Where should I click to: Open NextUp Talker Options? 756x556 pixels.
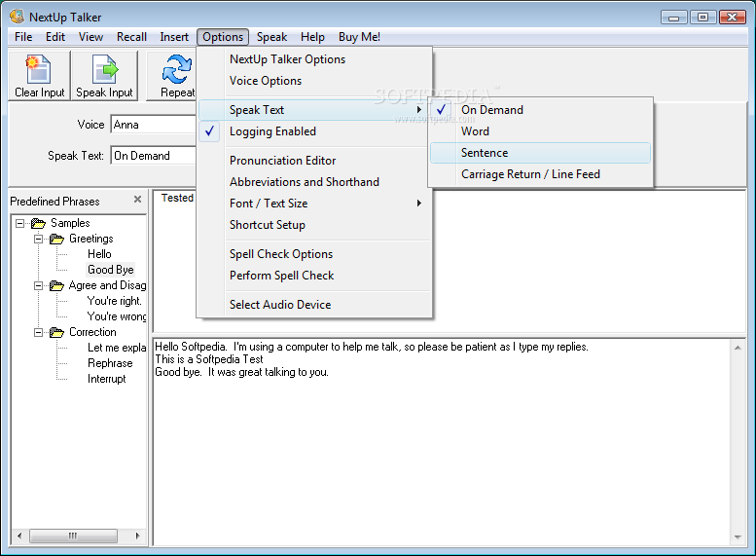click(x=315, y=59)
